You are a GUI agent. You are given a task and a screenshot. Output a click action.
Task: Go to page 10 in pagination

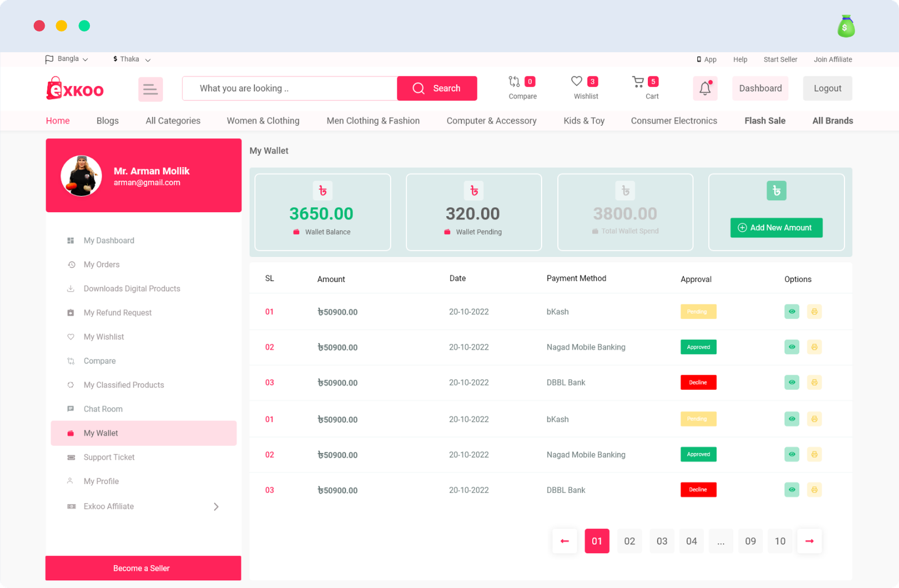[x=780, y=541]
